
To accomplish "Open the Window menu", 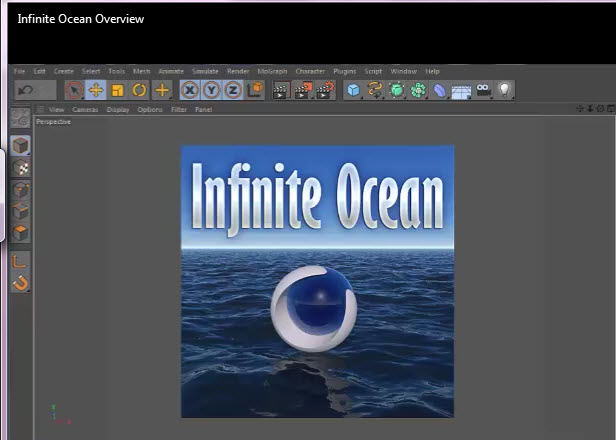I will [x=403, y=71].
